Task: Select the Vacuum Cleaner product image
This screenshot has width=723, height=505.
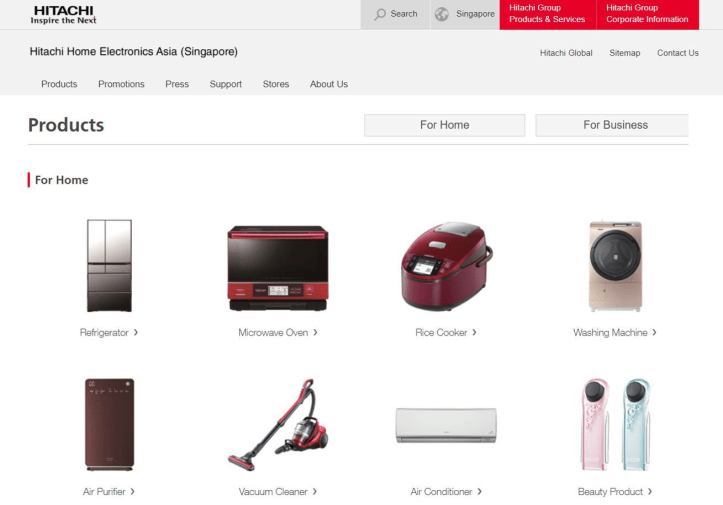Action: (x=277, y=425)
